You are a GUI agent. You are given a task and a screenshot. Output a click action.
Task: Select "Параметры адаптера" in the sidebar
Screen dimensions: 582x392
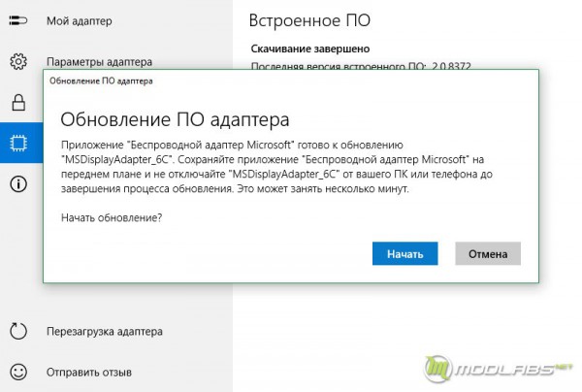[98, 58]
